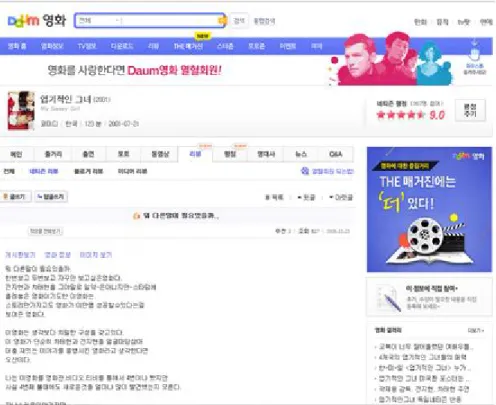Click the 검색 search button
This screenshot has height=405, width=496.
239,21
